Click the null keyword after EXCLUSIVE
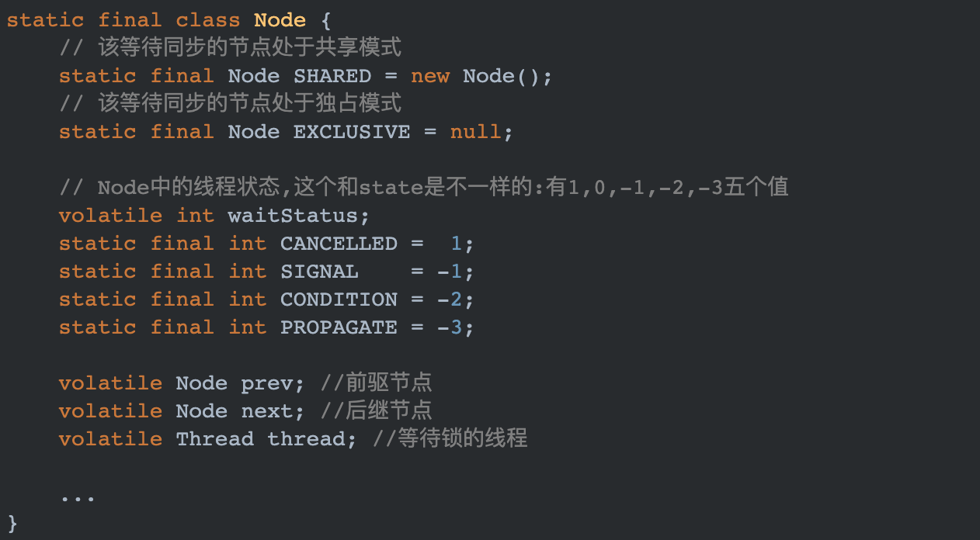Viewport: 980px width, 540px height. [475, 132]
